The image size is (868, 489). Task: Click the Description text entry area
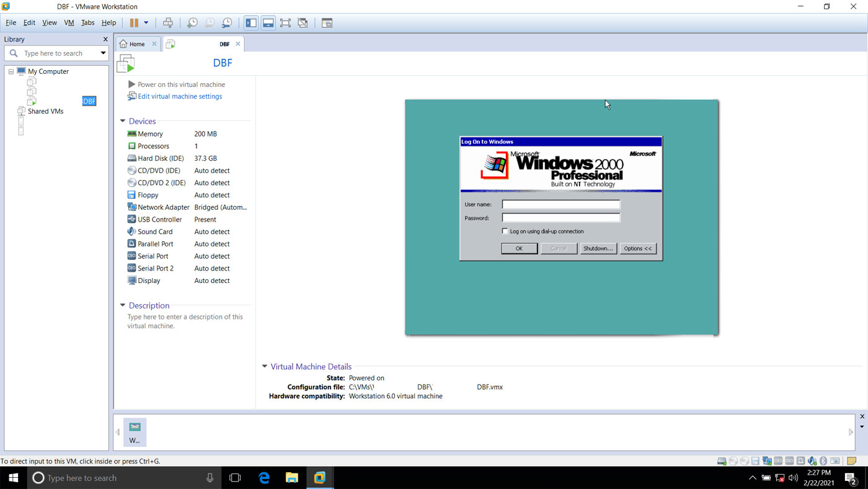pyautogui.click(x=185, y=321)
